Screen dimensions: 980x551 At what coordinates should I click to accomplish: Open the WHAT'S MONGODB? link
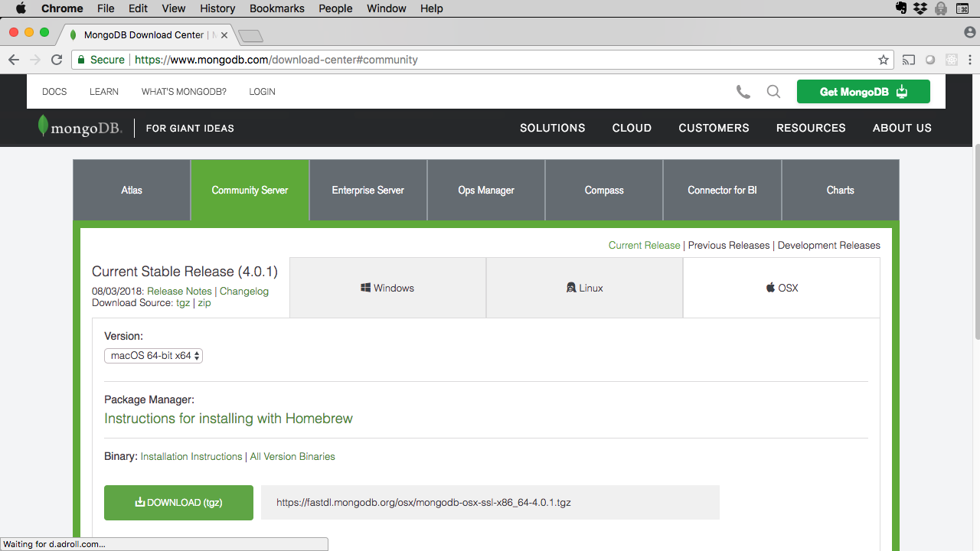pos(184,92)
